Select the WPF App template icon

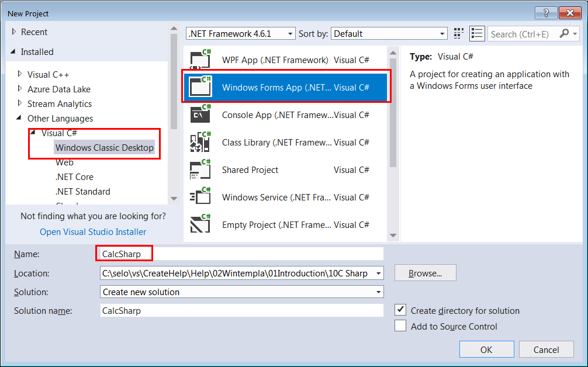click(x=200, y=59)
